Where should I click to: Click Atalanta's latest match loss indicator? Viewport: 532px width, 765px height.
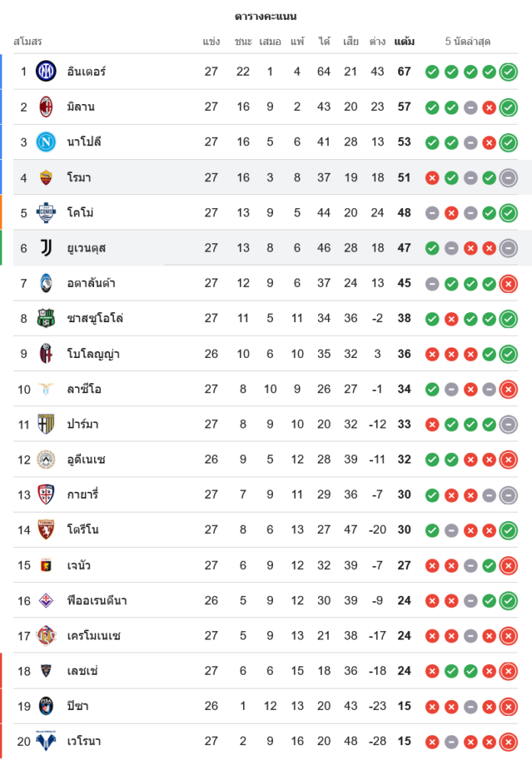(508, 283)
